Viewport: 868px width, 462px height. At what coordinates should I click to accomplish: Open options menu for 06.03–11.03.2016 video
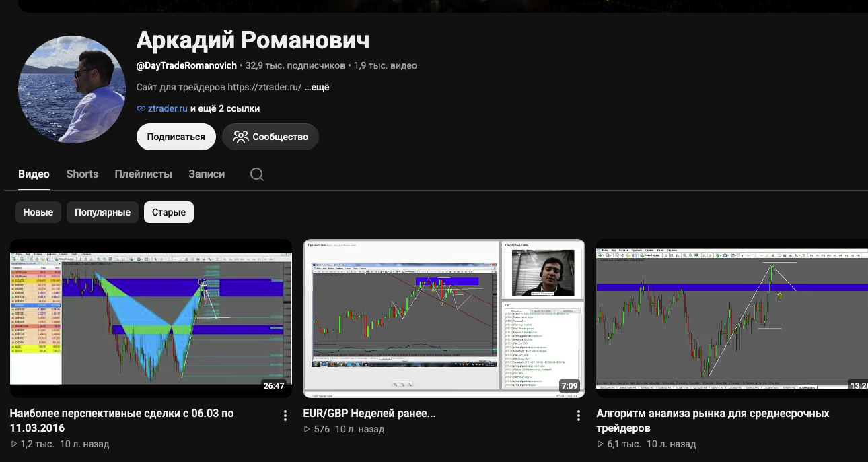pyautogui.click(x=285, y=416)
